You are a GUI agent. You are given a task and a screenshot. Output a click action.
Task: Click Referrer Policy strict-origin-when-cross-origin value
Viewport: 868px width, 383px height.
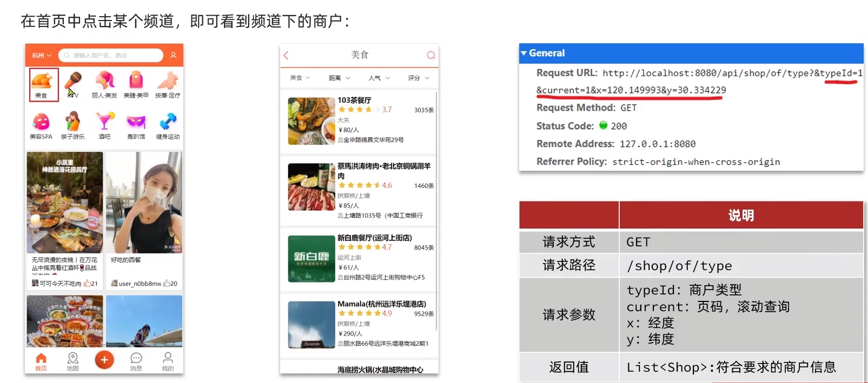(x=696, y=162)
